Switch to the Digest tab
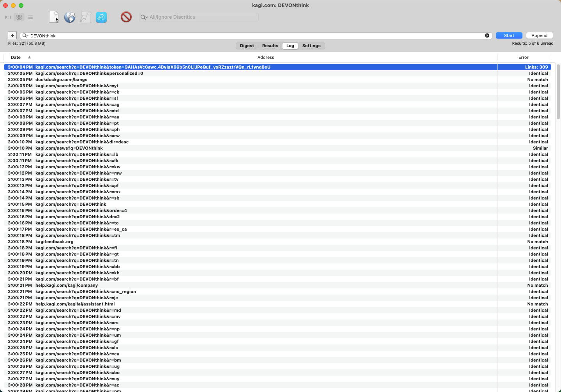Screen dimensions: 561x392 tap(247, 46)
